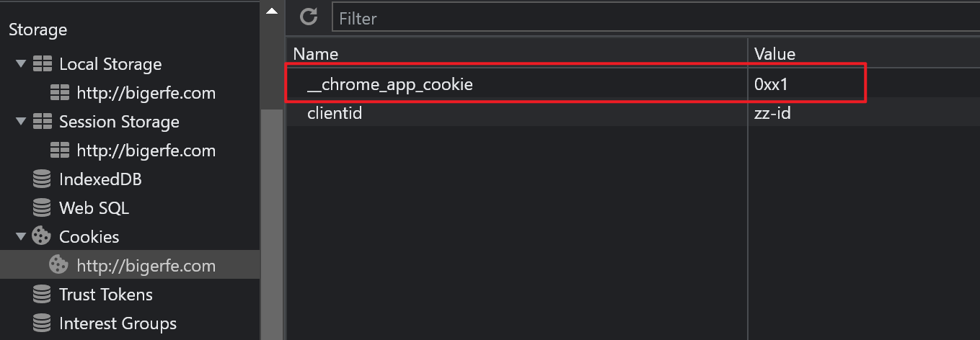Click the Session Storage table icon
This screenshot has height=340, width=980.
[x=43, y=122]
